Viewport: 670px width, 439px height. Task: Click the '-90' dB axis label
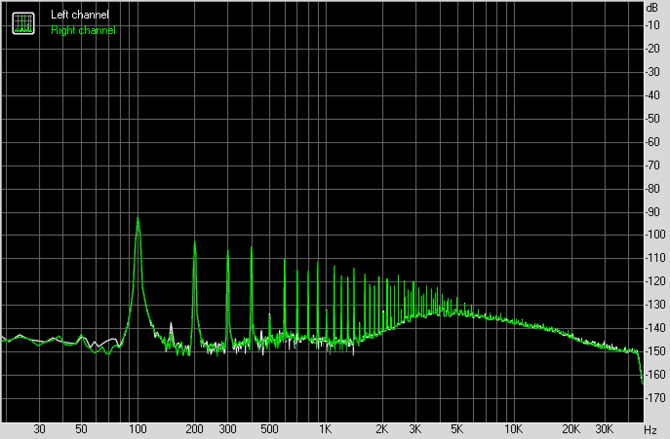[x=652, y=212]
